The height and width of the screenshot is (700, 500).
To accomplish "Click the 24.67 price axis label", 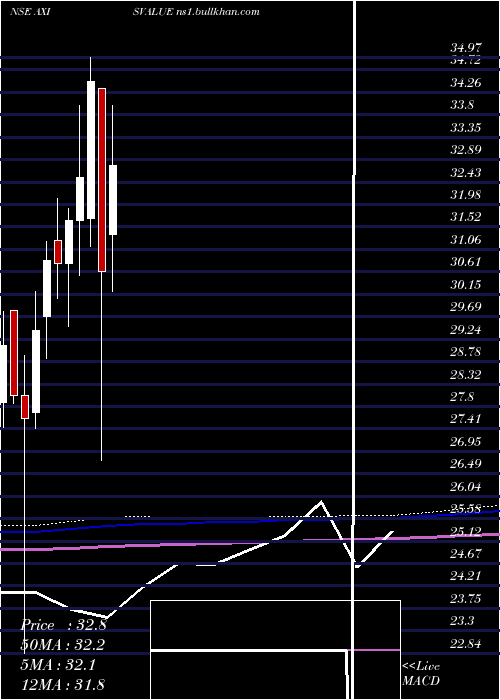I will point(466,554).
